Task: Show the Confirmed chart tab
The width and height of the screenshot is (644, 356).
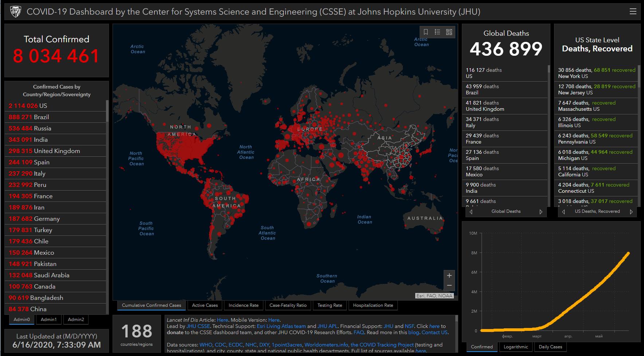Action: 482,347
